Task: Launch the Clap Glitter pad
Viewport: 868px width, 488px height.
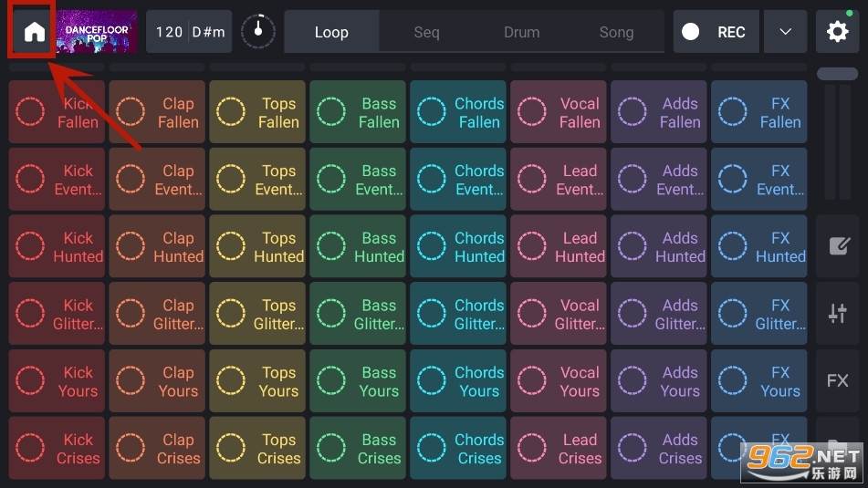Action: pyautogui.click(x=157, y=314)
